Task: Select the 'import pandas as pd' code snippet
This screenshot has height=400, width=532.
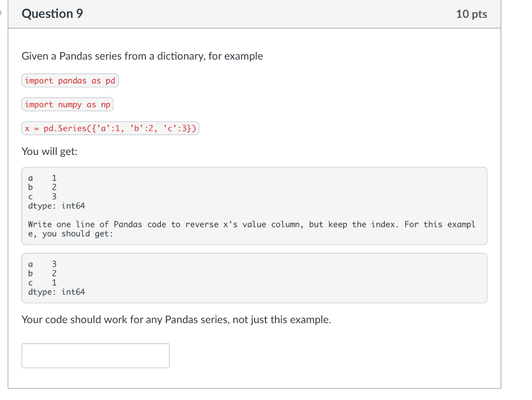Action: click(x=70, y=80)
